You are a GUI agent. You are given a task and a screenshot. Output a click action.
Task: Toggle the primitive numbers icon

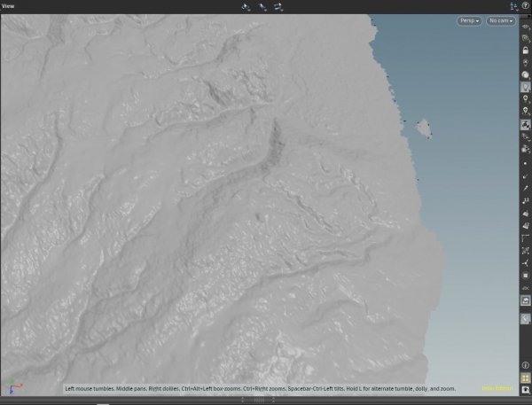point(525,226)
